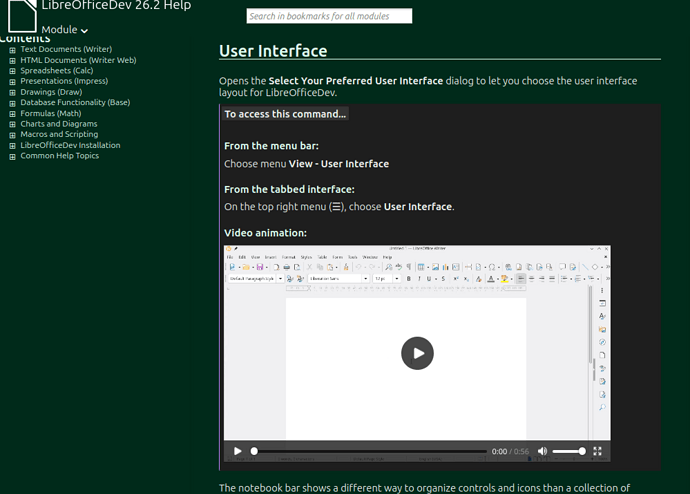Adjust the video volume slider
690x494 pixels.
point(569,451)
